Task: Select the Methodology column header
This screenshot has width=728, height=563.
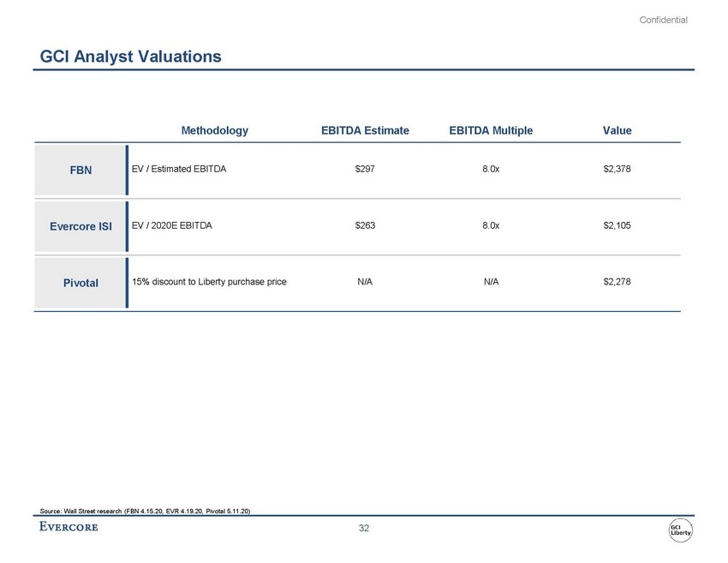Action: (214, 130)
